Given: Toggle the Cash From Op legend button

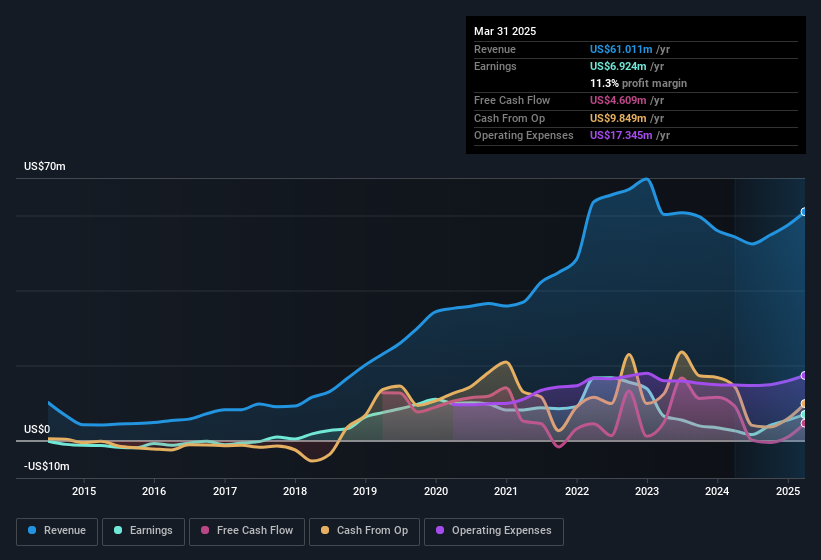Looking at the screenshot, I should coord(364,531).
